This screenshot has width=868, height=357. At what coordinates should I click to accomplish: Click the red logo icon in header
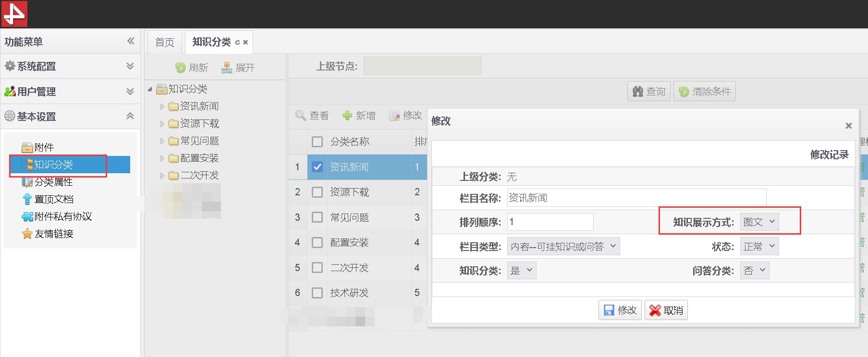(14, 13)
